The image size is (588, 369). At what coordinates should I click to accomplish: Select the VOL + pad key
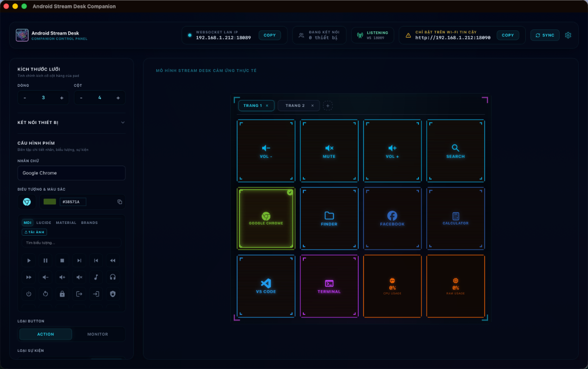click(392, 151)
